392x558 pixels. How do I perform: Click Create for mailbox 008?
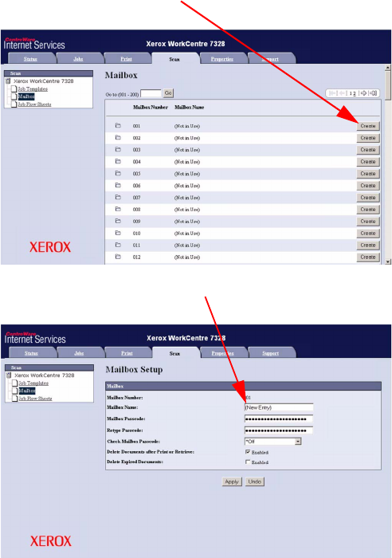[x=368, y=209]
